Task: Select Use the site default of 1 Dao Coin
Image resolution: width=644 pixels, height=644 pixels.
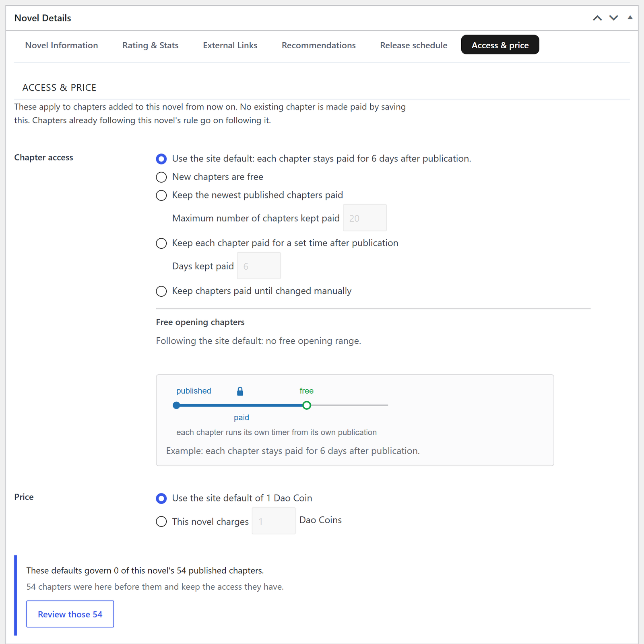Action: 161,498
